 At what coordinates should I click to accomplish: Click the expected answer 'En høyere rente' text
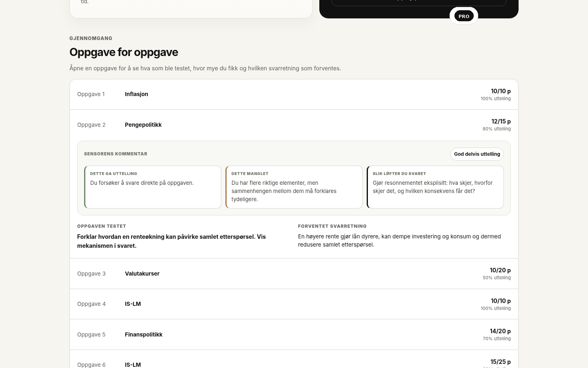coord(399,240)
